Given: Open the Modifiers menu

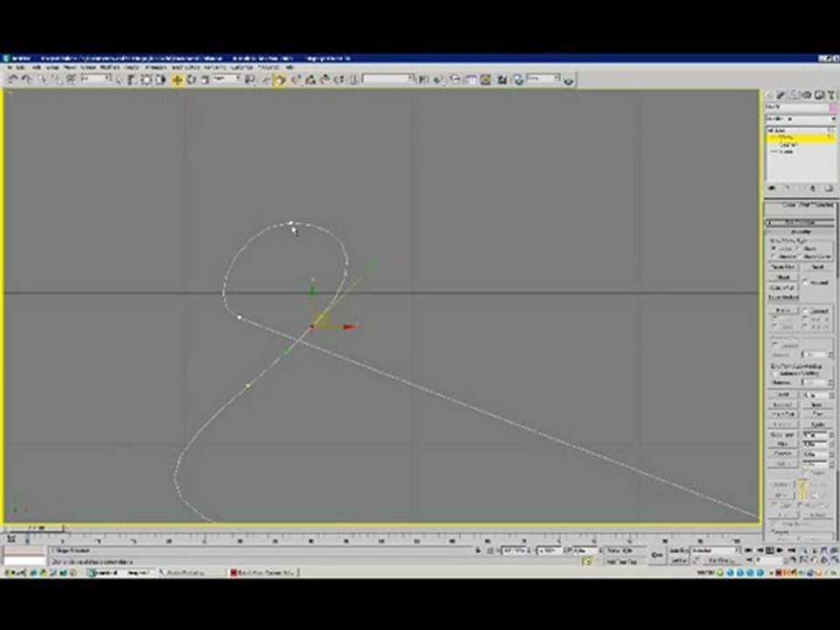Looking at the screenshot, I should [x=110, y=67].
